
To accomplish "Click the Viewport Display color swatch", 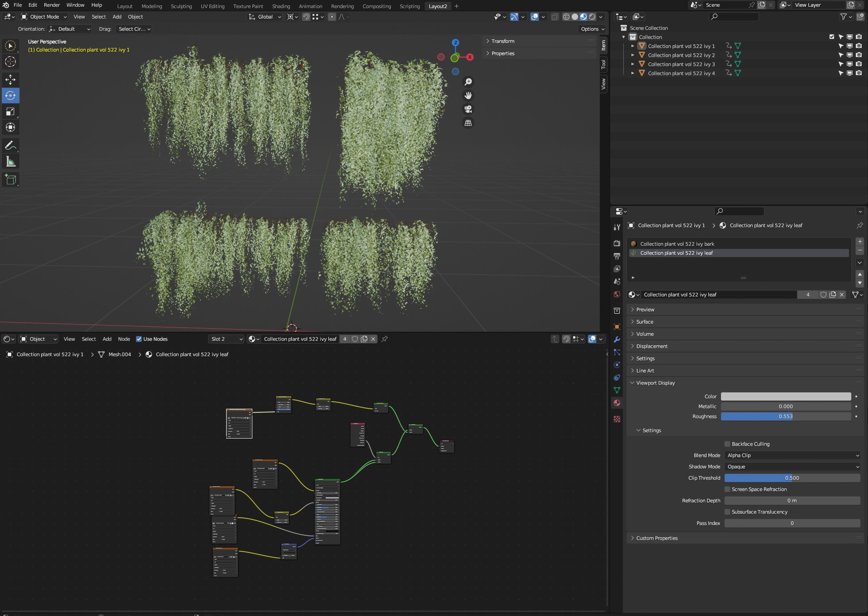I will click(x=786, y=397).
